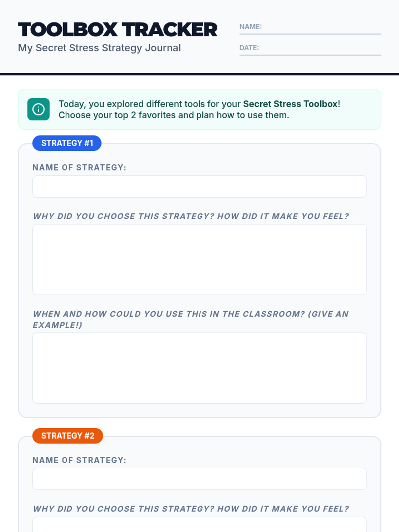Click Strategy #1 'Why did you choose' label

191,216
